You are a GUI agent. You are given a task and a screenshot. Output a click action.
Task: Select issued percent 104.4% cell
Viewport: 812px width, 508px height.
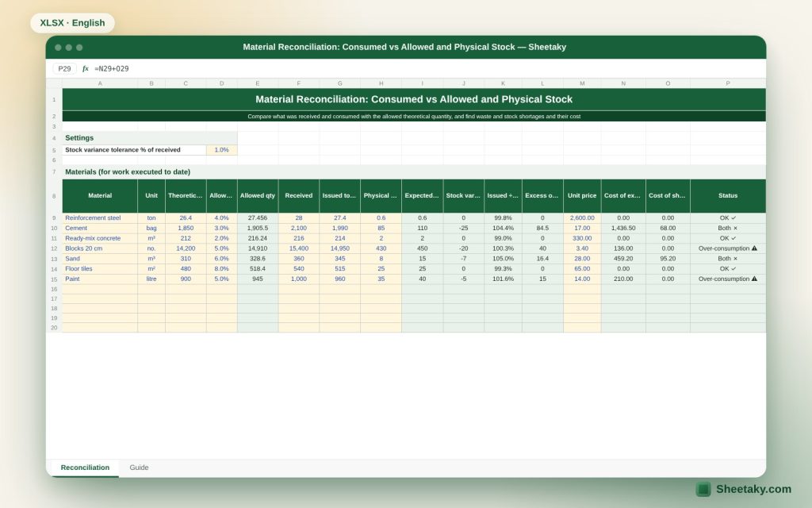tap(503, 228)
